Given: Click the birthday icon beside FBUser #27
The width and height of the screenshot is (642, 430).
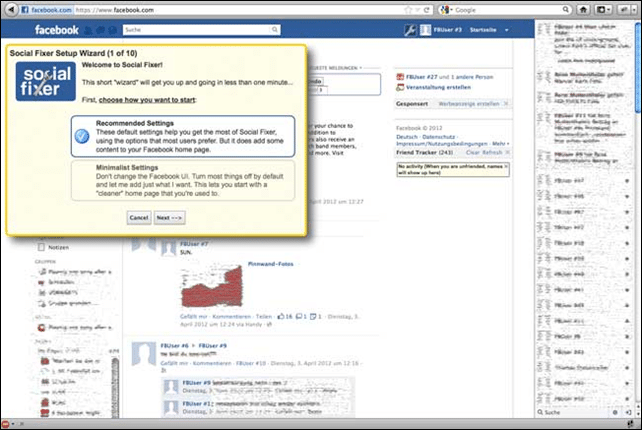Looking at the screenshot, I should click(400, 77).
